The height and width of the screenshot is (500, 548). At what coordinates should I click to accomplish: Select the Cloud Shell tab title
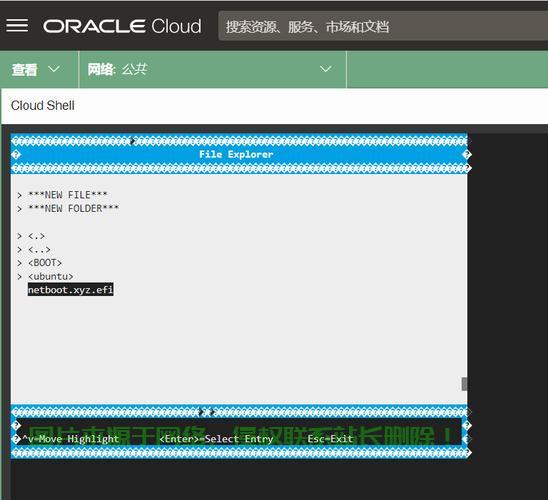coord(43,106)
